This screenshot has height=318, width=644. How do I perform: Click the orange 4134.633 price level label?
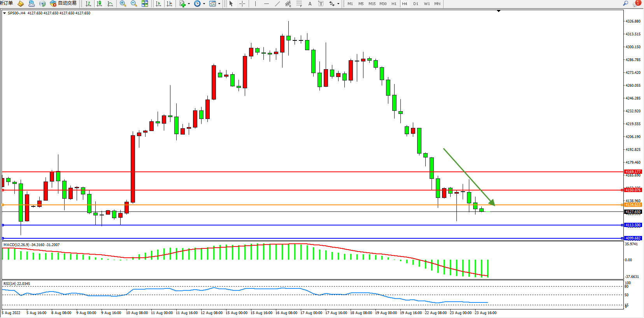(x=633, y=205)
